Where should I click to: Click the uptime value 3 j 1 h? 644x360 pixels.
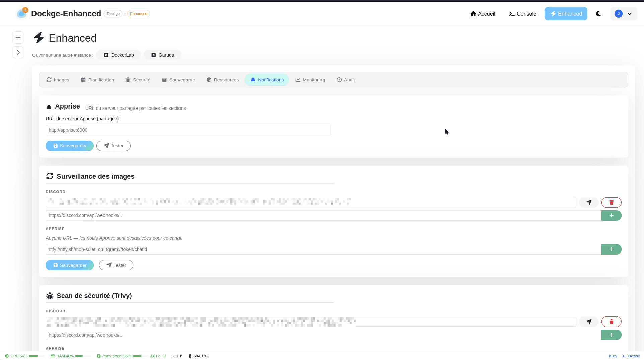[x=177, y=356]
